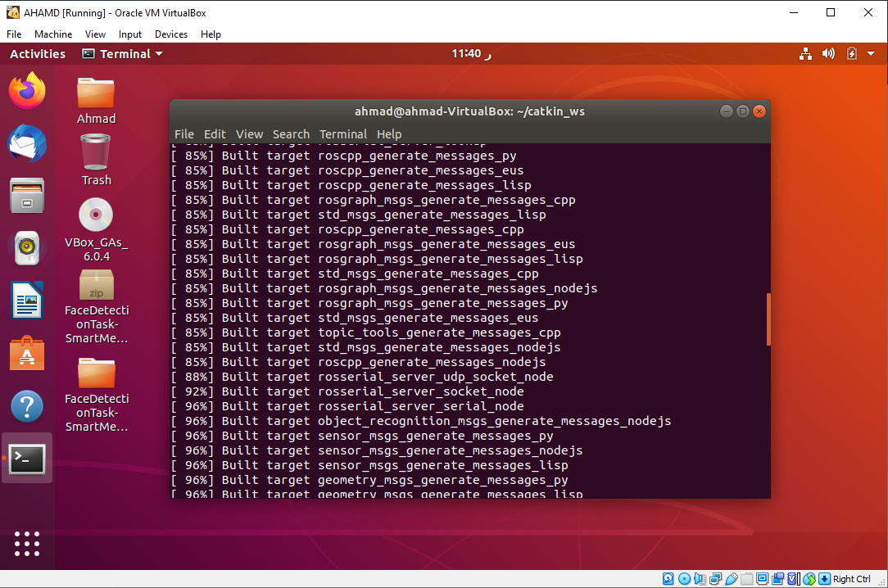Open the Machine menu in VirtualBox
Viewport: 888px width, 588px height.
[x=53, y=34]
